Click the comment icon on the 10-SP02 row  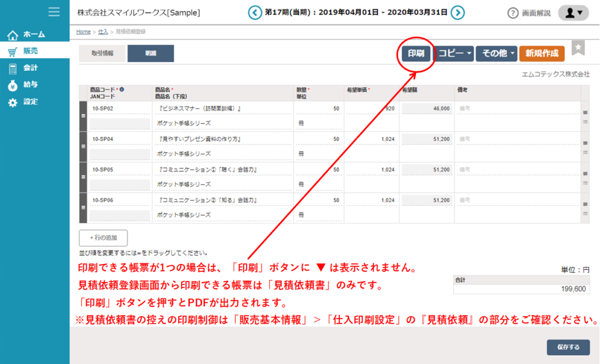coord(585,112)
